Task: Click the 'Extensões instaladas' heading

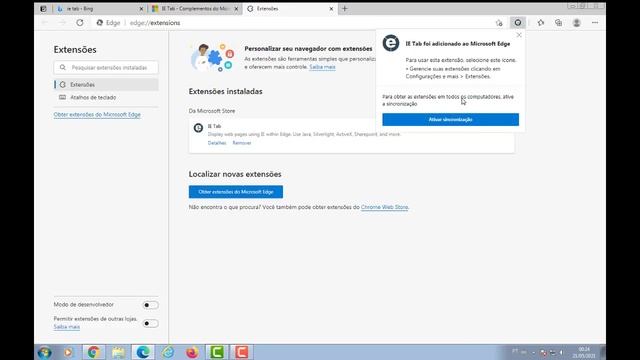Action: pyautogui.click(x=225, y=91)
